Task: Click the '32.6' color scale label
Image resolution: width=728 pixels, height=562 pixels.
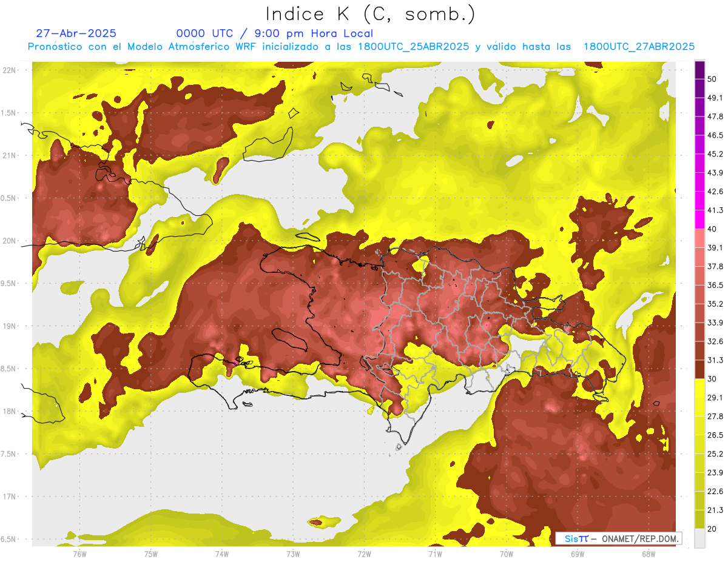Action: (x=716, y=341)
